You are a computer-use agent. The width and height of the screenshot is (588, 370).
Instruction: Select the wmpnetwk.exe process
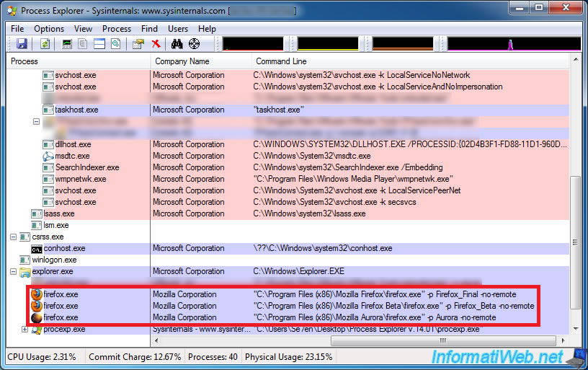(81, 179)
